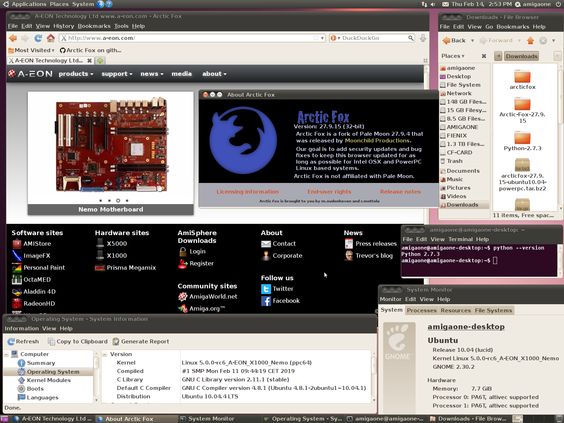
Task: Switch to System Monitor in taskbar
Action: (x=211, y=419)
